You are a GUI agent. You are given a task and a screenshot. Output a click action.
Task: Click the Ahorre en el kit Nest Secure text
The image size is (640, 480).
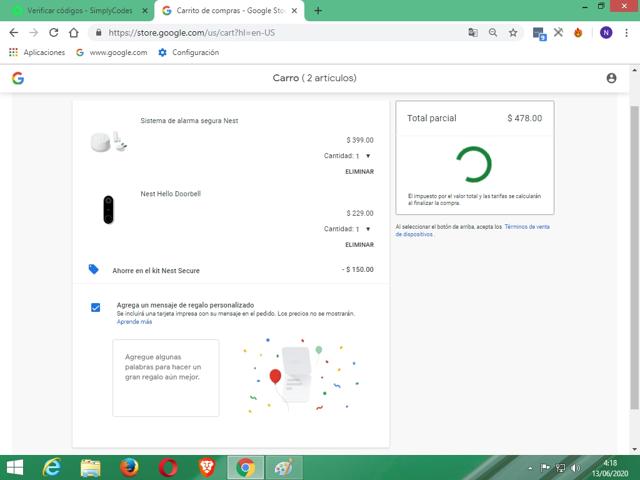point(156,271)
